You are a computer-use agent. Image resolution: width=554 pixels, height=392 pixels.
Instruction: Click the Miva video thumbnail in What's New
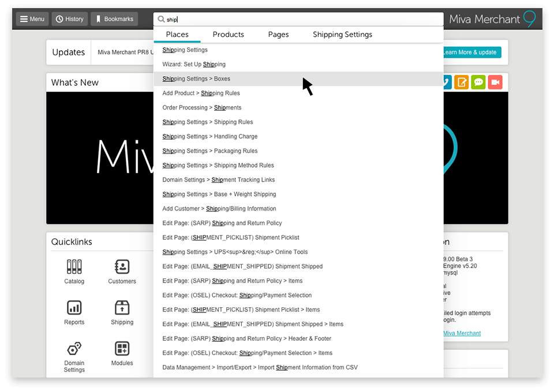click(100, 158)
